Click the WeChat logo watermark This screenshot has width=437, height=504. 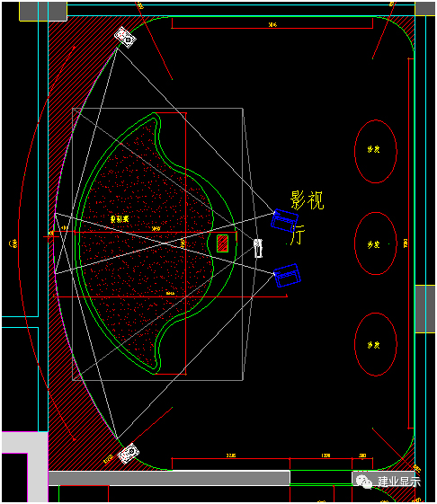364,482
